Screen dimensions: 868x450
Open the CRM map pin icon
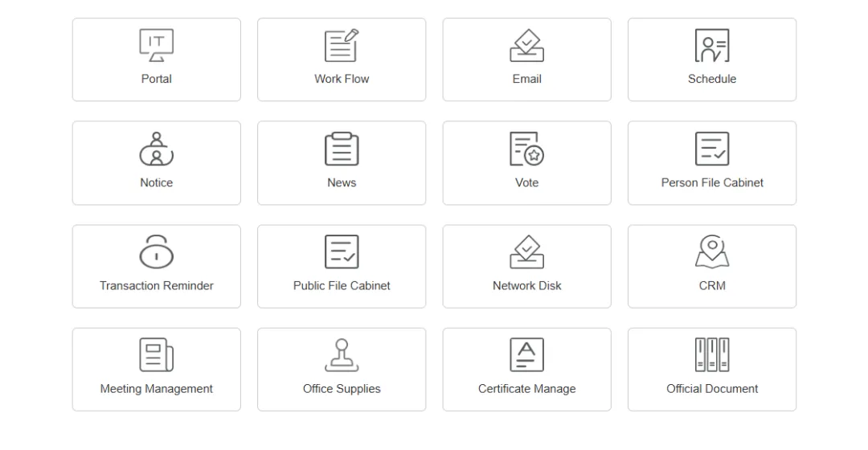coord(712,252)
